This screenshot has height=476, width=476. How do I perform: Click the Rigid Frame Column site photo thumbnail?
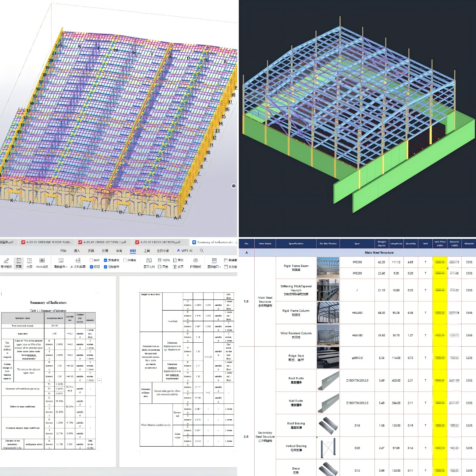point(328,313)
